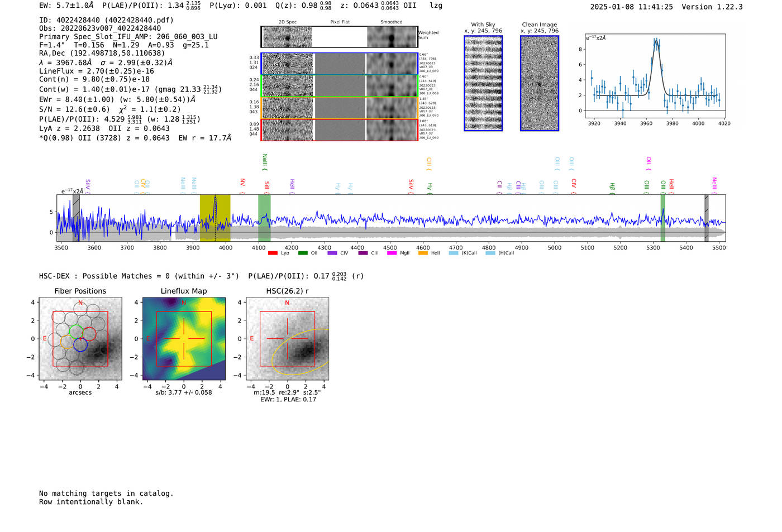Click the header P(Lyα): 0.001 value

tap(239, 6)
